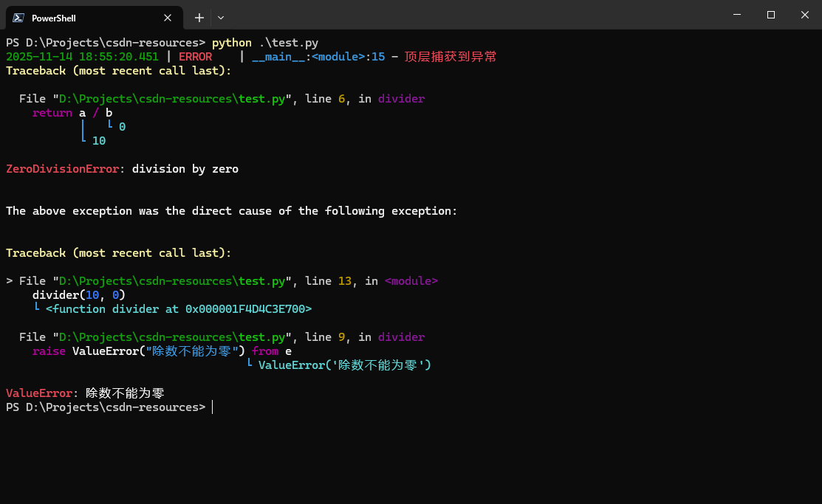Click the PowerShell icon in the tab

18,18
